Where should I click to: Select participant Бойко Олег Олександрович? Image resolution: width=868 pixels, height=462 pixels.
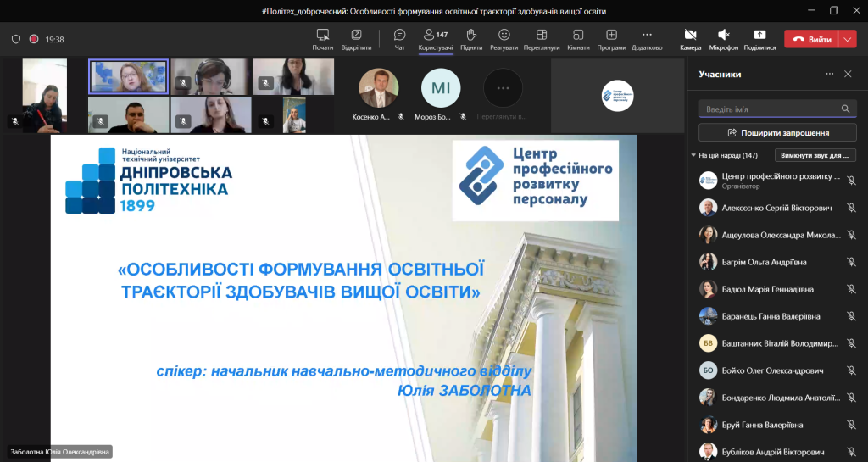click(x=777, y=370)
